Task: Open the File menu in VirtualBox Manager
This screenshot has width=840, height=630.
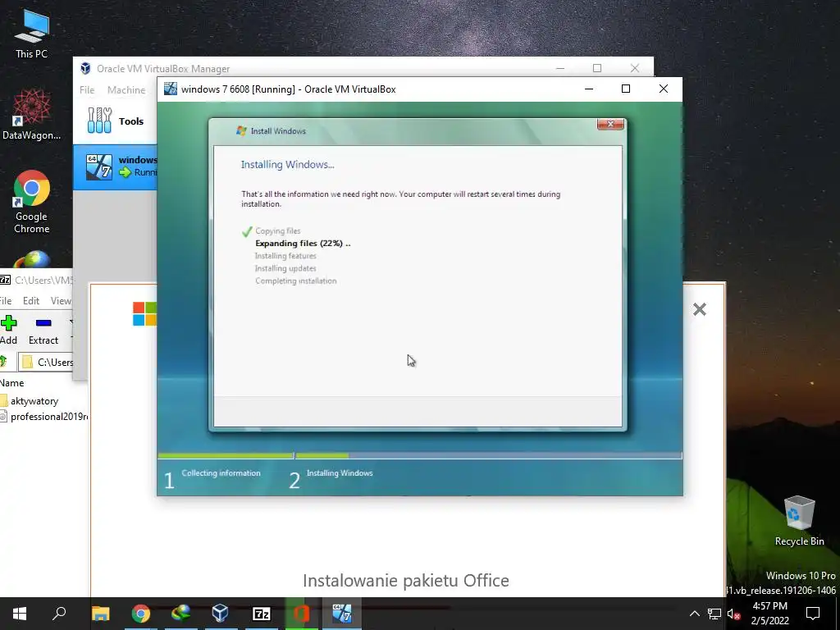Action: [x=87, y=90]
